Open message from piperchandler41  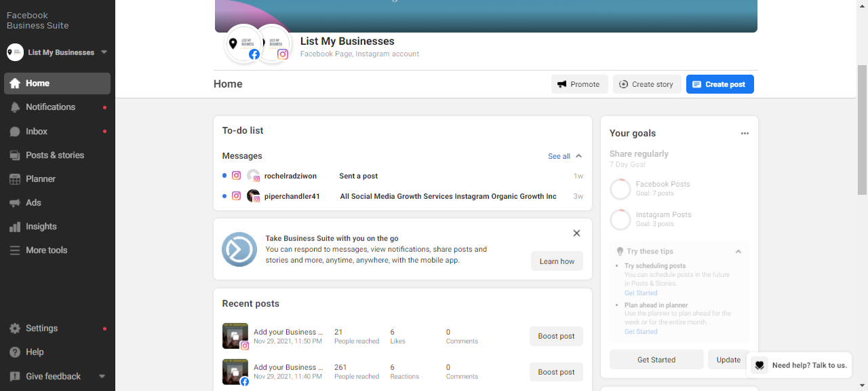point(403,196)
